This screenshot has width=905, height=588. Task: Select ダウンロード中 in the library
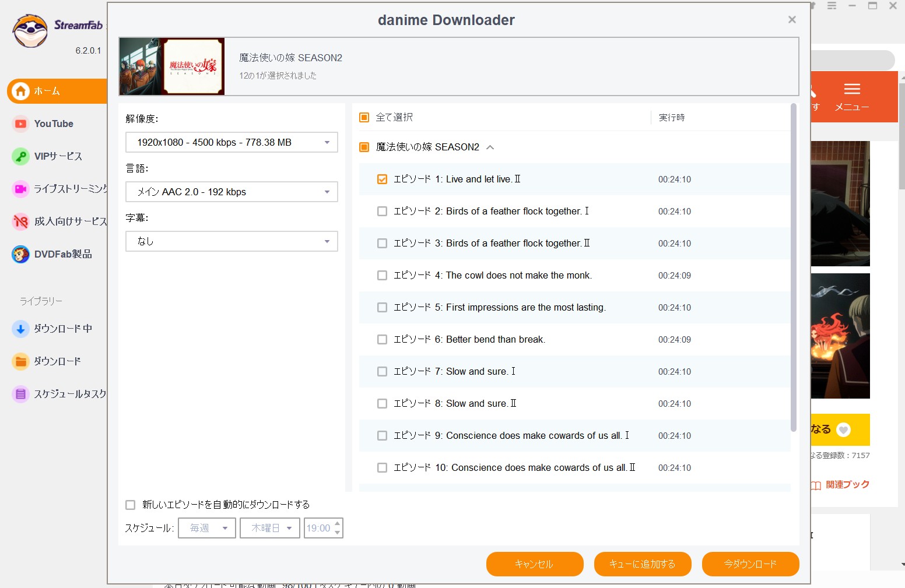[x=63, y=329]
